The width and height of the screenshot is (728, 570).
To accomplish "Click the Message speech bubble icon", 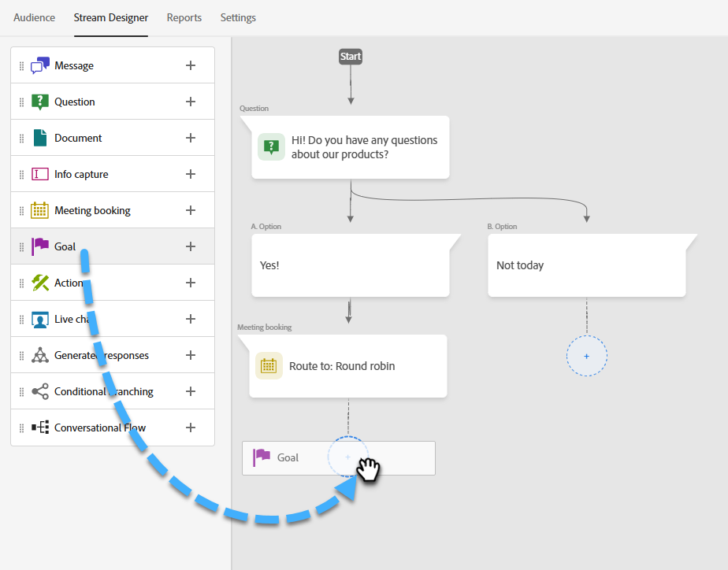I will pyautogui.click(x=40, y=65).
